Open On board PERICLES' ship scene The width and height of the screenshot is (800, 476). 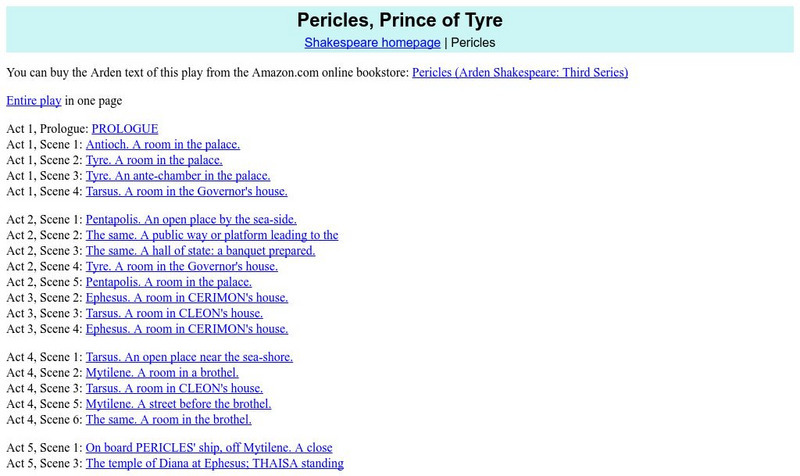(x=209, y=448)
